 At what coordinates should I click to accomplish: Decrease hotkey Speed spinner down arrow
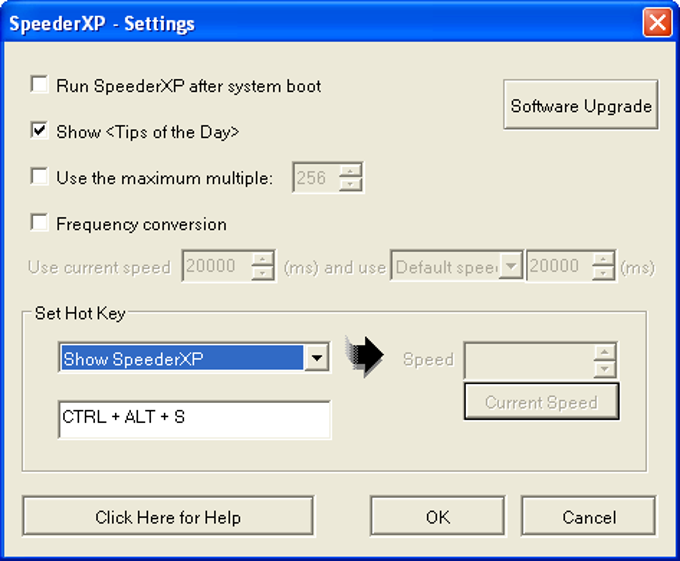pyautogui.click(x=605, y=369)
